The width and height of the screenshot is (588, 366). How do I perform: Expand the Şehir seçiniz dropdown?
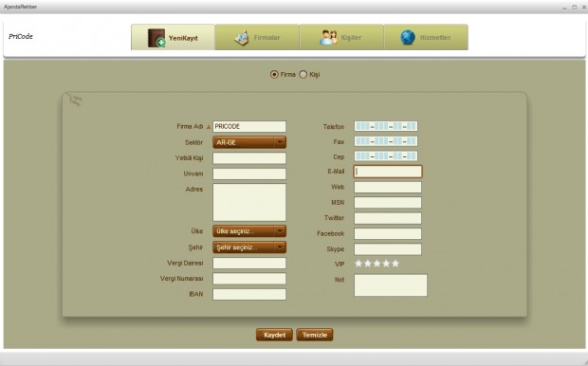click(249, 247)
